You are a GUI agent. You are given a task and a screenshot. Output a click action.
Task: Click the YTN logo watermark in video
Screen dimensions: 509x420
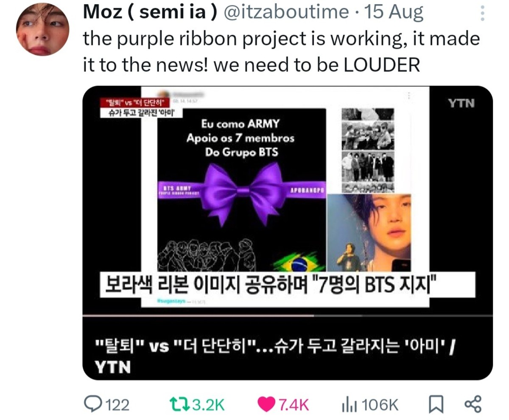461,103
